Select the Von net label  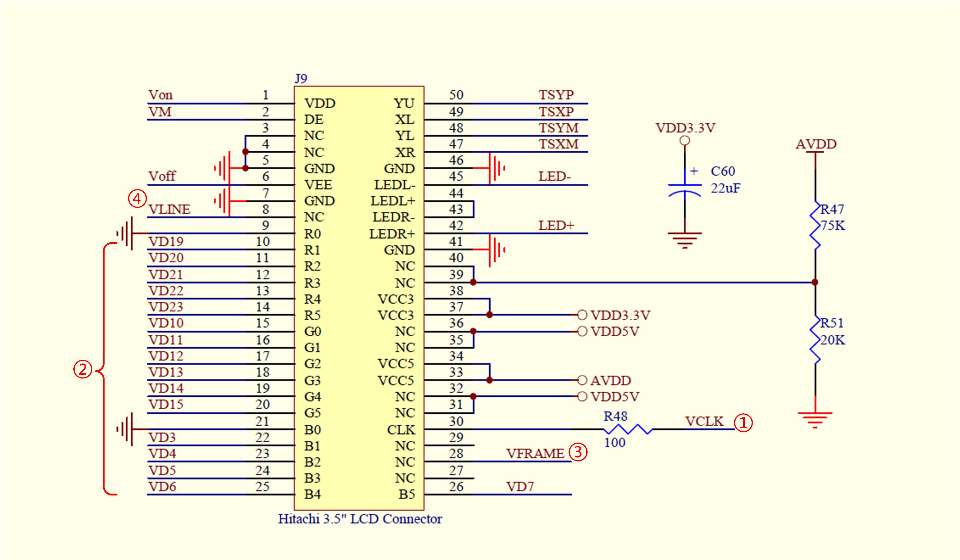pos(160,94)
